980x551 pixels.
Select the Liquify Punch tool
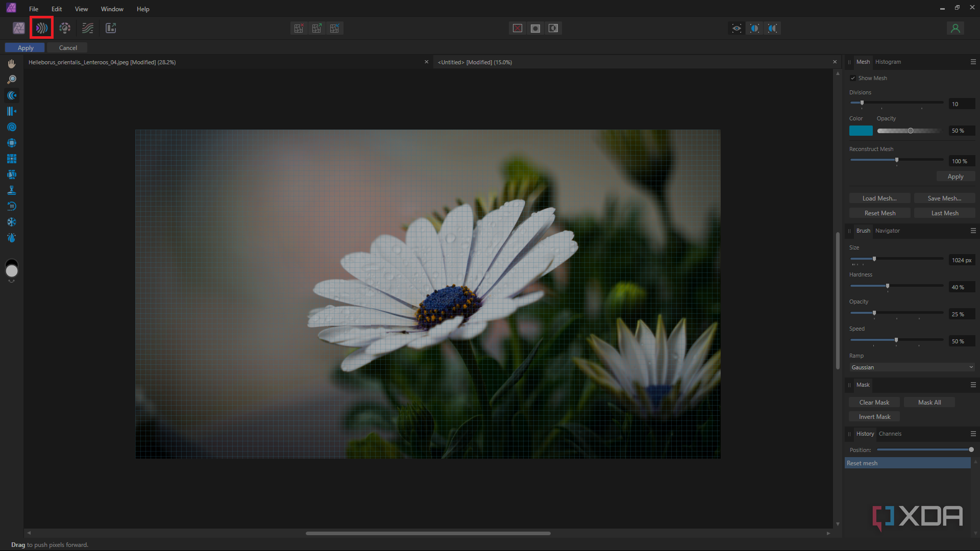[x=12, y=159]
